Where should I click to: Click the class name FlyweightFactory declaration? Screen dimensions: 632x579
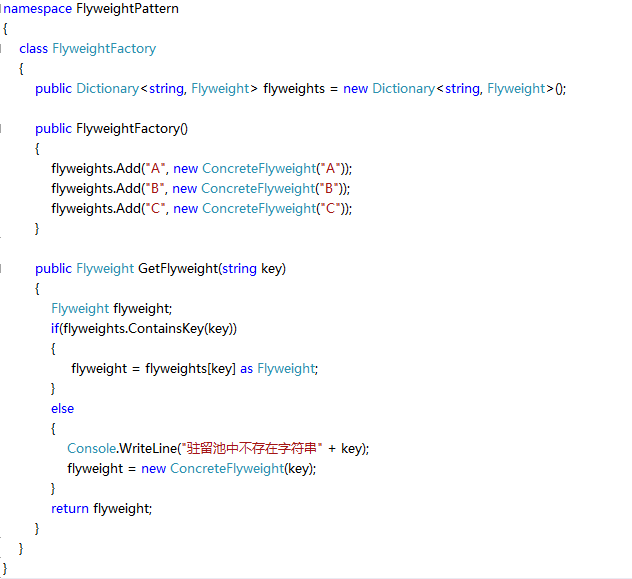(x=104, y=49)
